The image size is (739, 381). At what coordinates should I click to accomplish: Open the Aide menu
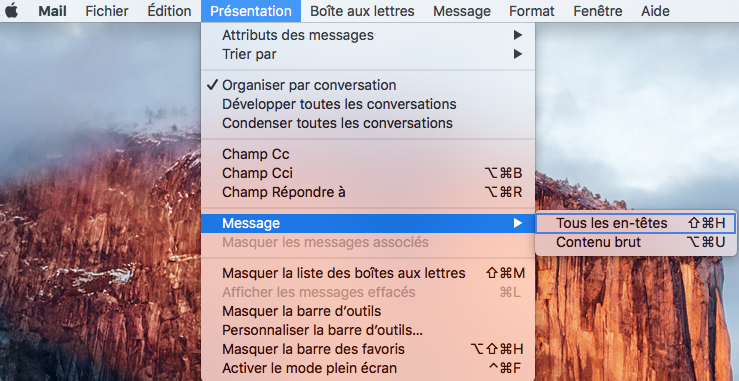655,11
